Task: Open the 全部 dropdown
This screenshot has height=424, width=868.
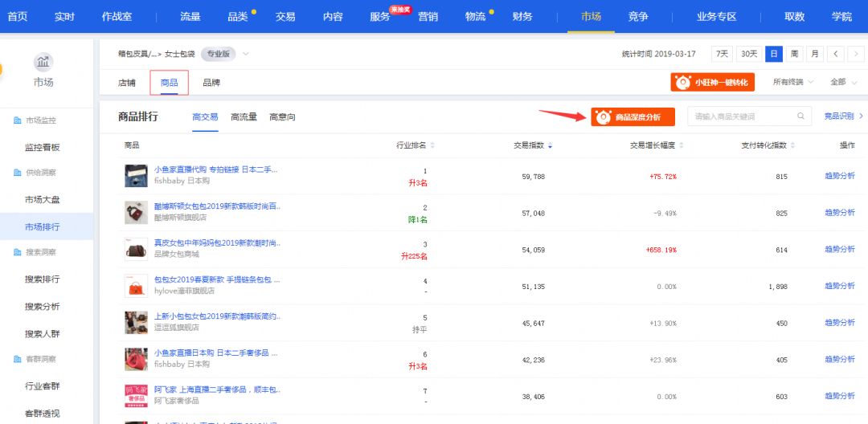Action: [844, 83]
